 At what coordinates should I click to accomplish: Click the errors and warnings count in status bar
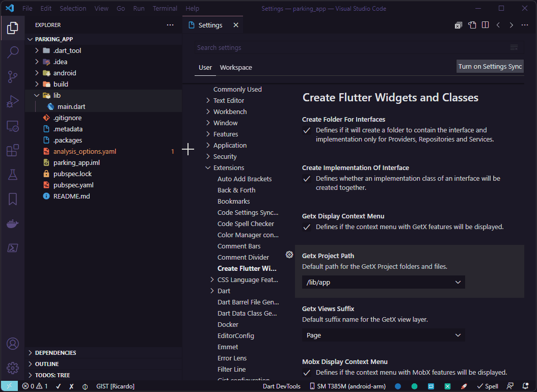click(x=35, y=386)
